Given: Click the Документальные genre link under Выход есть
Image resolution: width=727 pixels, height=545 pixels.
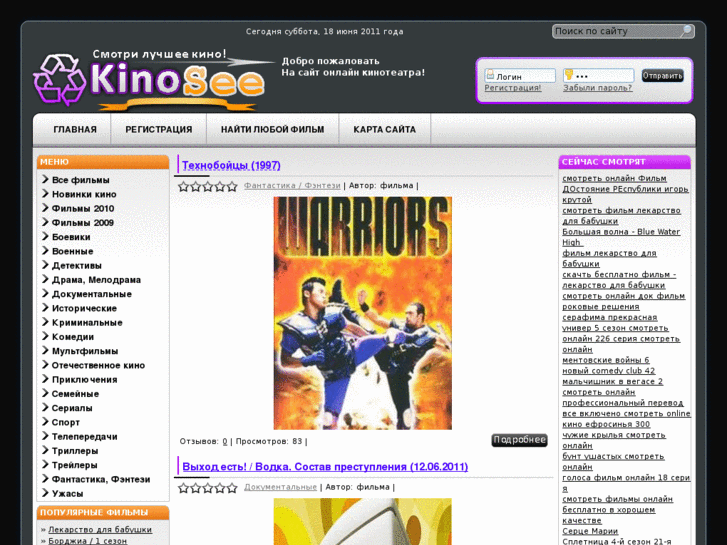Looking at the screenshot, I should click(x=281, y=487).
